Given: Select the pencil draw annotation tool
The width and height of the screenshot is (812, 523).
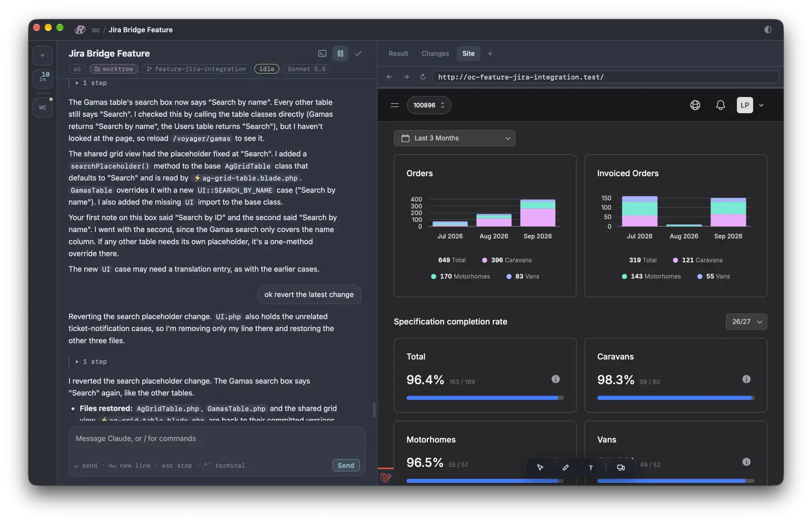Looking at the screenshot, I should click(x=566, y=468).
